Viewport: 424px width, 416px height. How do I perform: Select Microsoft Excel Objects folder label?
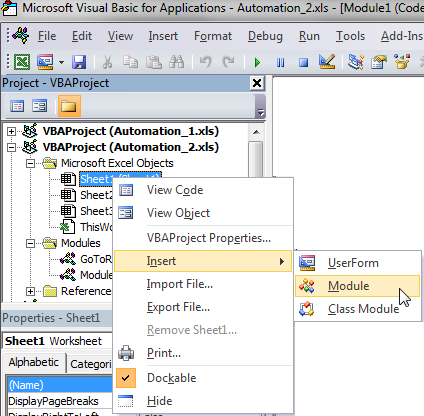pyautogui.click(x=117, y=163)
